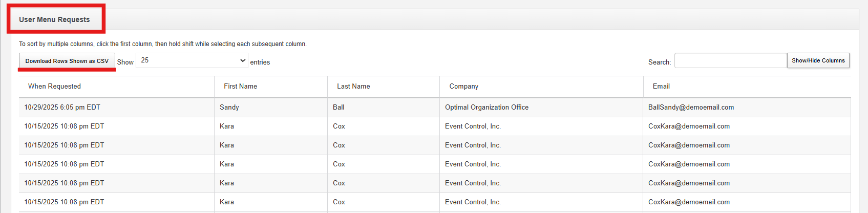Sort by First Name column header

[x=240, y=87]
